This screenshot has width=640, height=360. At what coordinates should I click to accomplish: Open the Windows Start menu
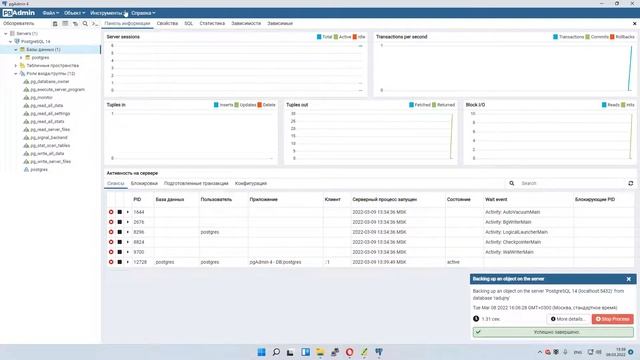click(x=261, y=352)
